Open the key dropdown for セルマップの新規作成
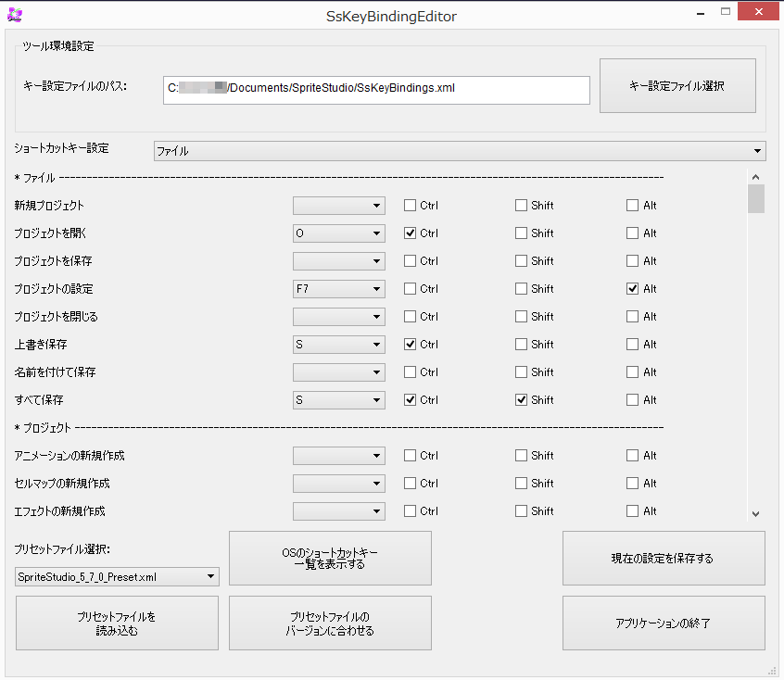This screenshot has width=784, height=680. coord(339,484)
